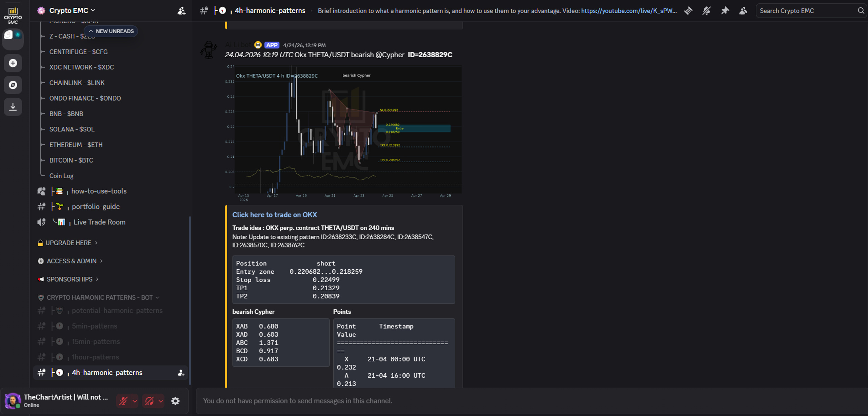The height and width of the screenshot is (416, 868).
Task: Toggle channel notification mute bell
Action: point(706,11)
